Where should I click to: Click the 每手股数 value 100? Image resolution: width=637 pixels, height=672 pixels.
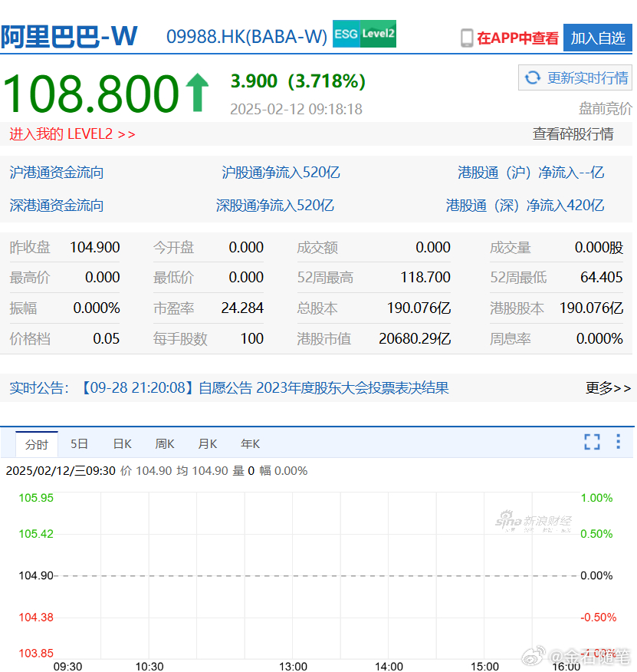pyautogui.click(x=252, y=338)
